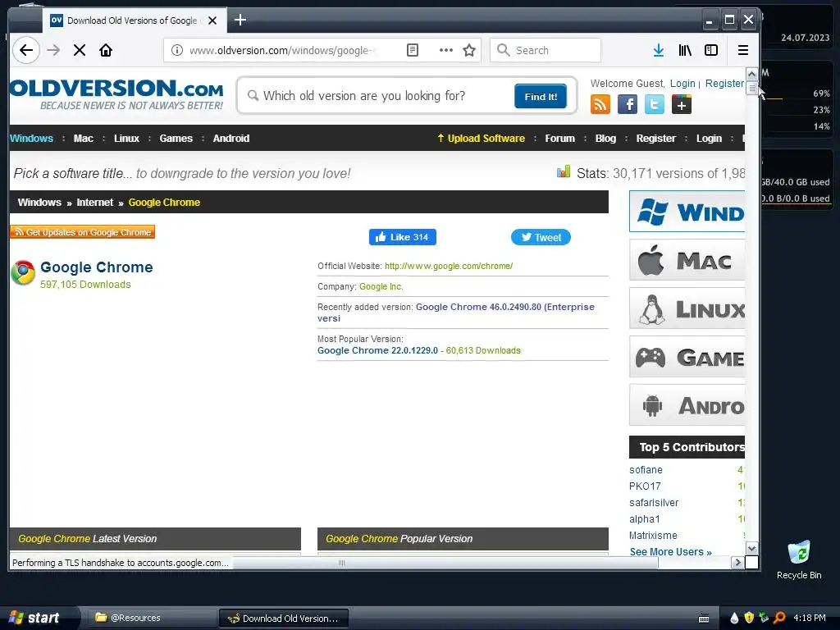Switch to @Resources taskbar item
Image resolution: width=840 pixels, height=630 pixels.
click(x=152, y=619)
